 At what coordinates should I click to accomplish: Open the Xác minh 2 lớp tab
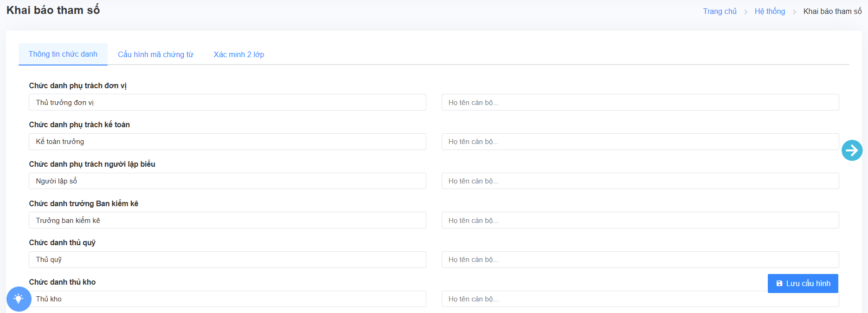238,55
